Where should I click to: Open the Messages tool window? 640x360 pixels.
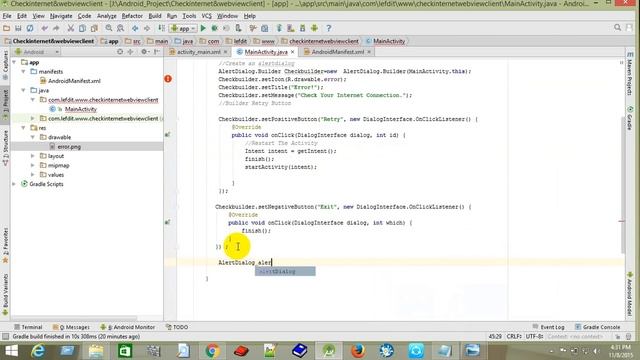point(71,327)
